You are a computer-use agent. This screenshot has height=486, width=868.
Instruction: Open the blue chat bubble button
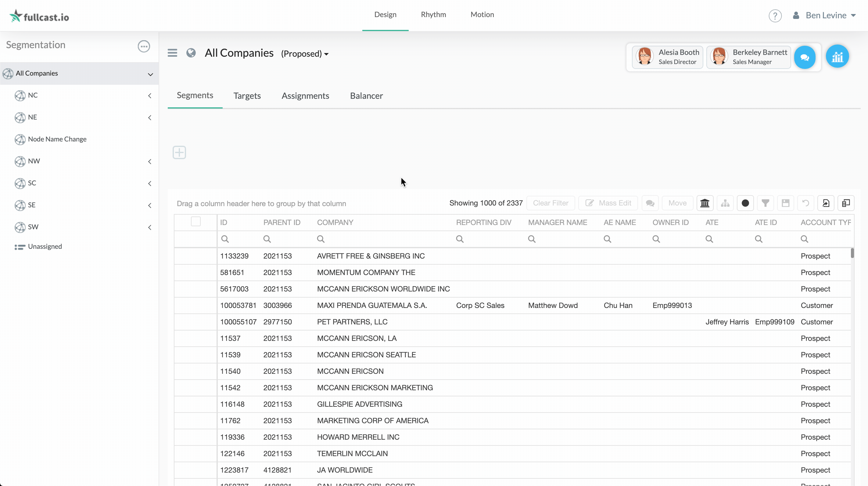pyautogui.click(x=805, y=57)
